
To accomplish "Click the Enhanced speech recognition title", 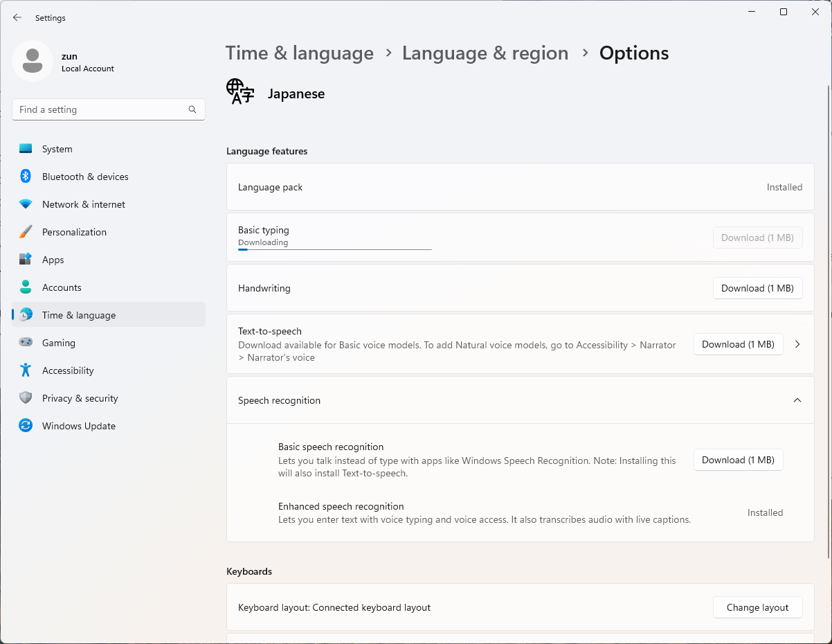I will click(x=341, y=506).
